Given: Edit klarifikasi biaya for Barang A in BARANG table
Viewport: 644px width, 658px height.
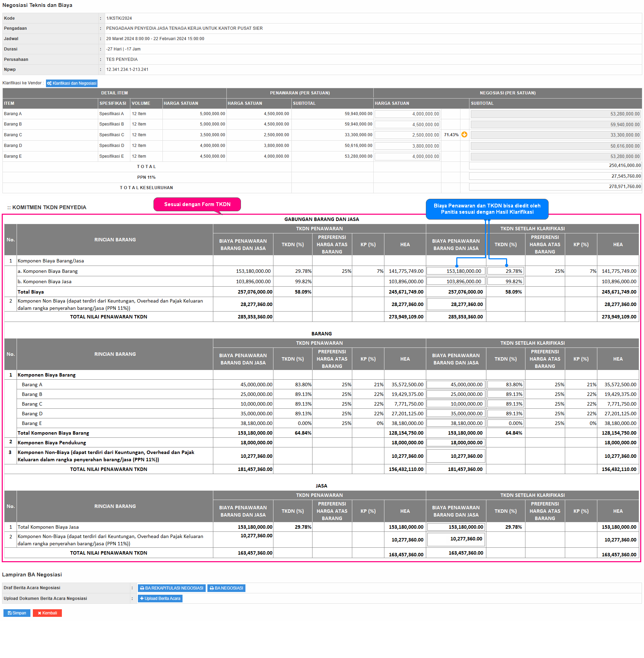Looking at the screenshot, I should click(456, 384).
